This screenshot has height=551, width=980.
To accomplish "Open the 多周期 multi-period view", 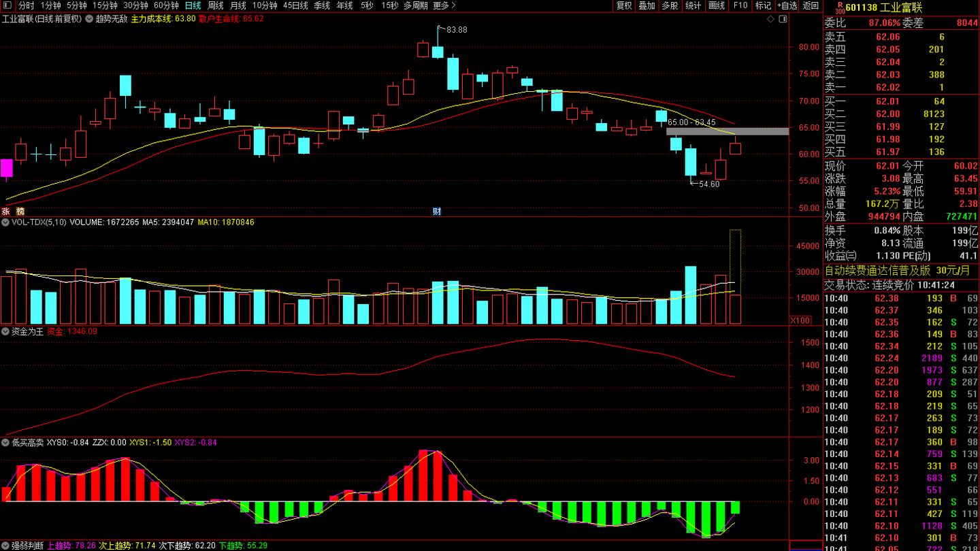I will [416, 5].
